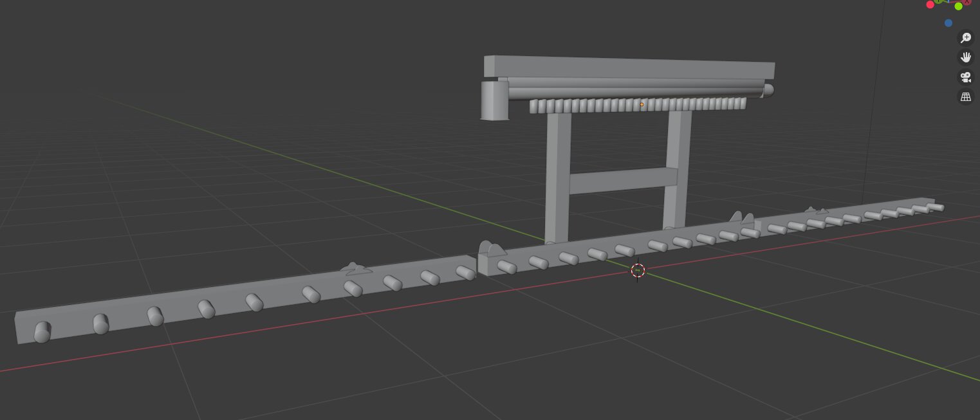Select the cube block at the rod's left end

coord(495,100)
